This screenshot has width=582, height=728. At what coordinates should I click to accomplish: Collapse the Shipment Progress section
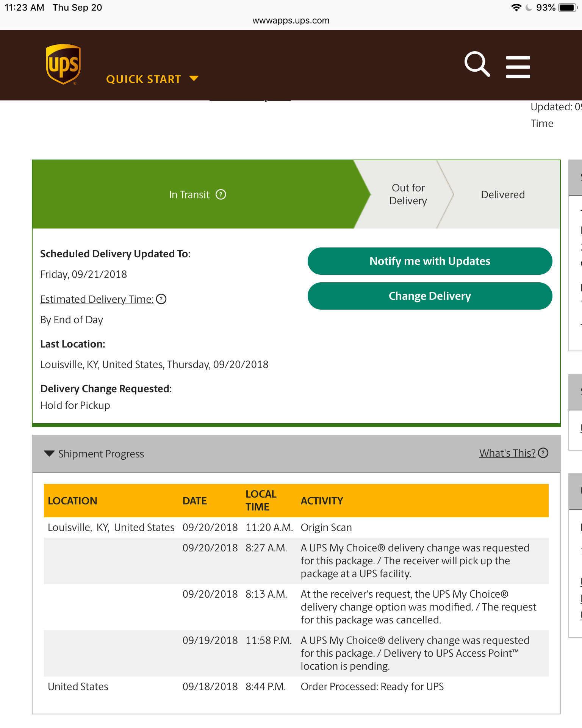tap(49, 454)
